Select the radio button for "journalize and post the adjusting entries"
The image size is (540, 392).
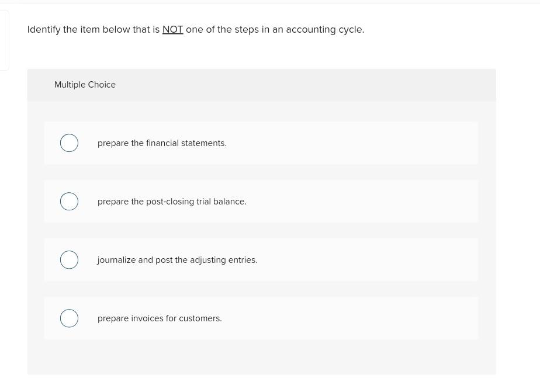tap(69, 259)
